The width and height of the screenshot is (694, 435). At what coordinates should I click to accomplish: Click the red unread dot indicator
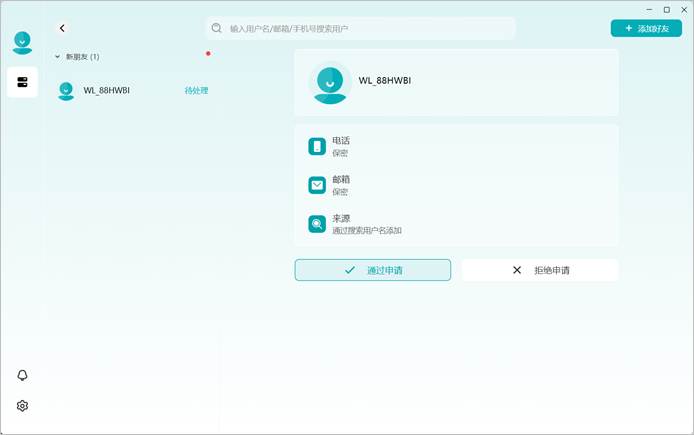[x=208, y=54]
